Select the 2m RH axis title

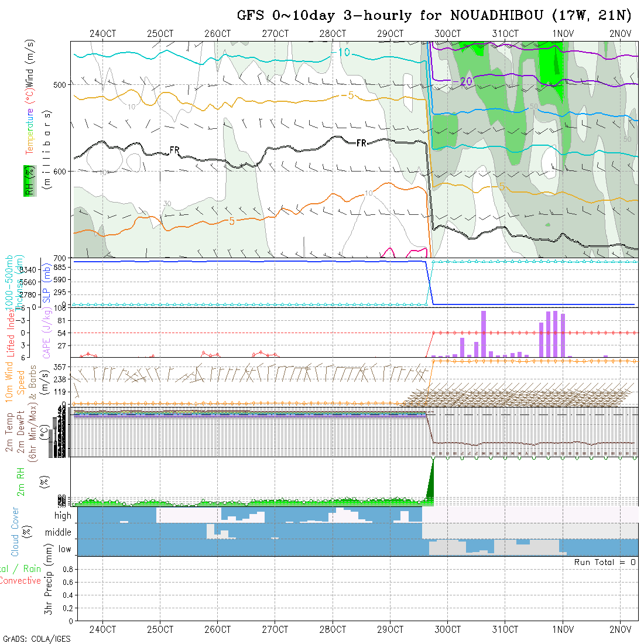[20, 481]
